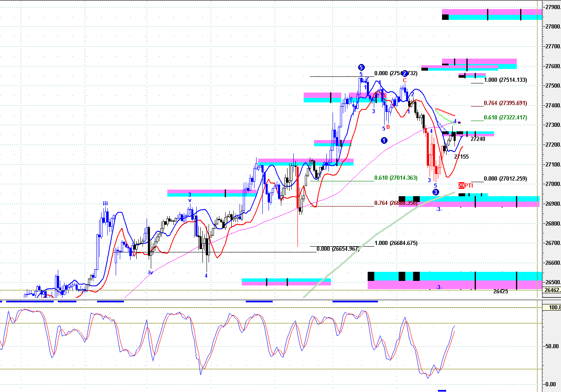Click 27500 on the price axis
The height and width of the screenshot is (392, 561).
click(553, 86)
